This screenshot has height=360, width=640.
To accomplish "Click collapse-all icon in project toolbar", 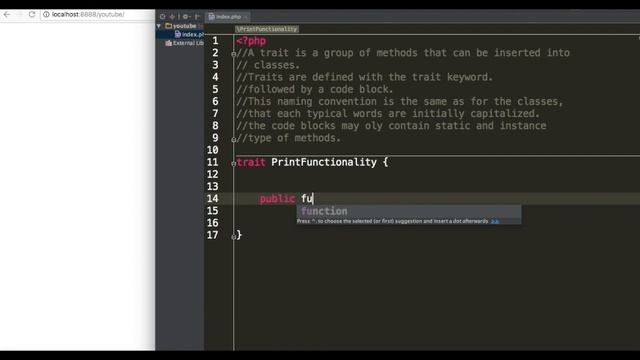I will (172, 17).
